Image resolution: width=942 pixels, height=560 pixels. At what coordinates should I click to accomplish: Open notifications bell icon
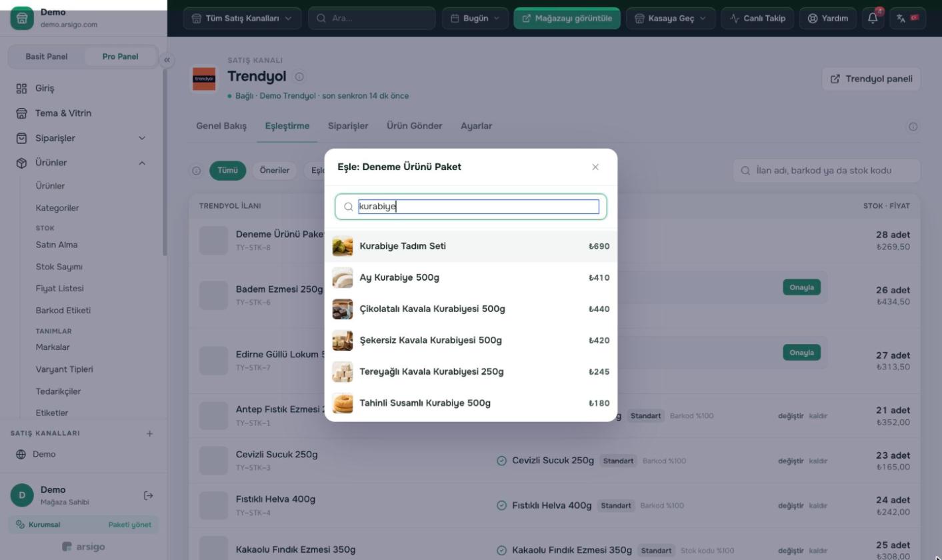coord(873,18)
